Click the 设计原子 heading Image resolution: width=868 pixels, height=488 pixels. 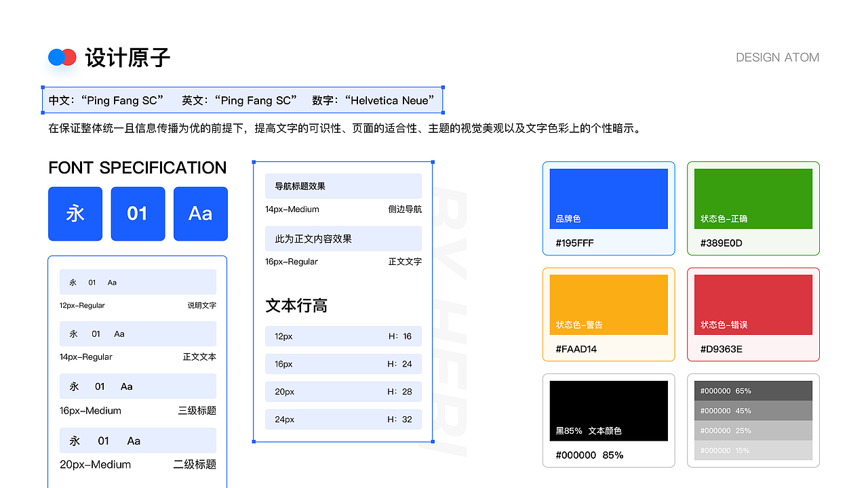[x=127, y=58]
